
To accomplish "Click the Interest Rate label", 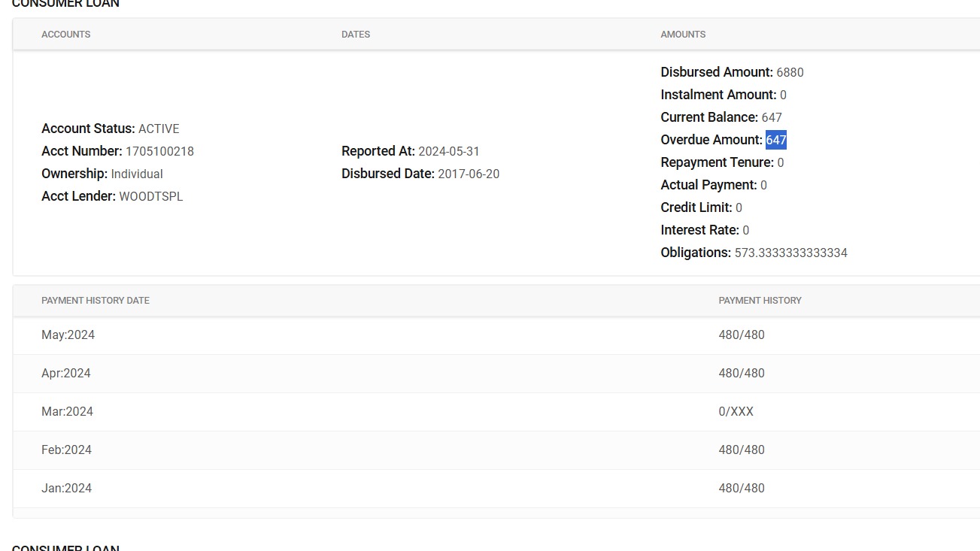I will (699, 230).
